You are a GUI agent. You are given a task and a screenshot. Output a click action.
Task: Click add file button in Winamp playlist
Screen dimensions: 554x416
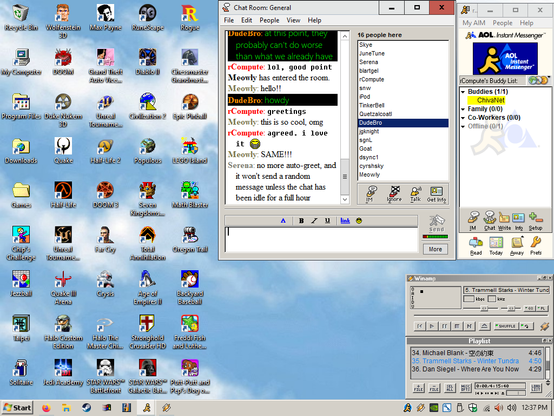click(419, 388)
